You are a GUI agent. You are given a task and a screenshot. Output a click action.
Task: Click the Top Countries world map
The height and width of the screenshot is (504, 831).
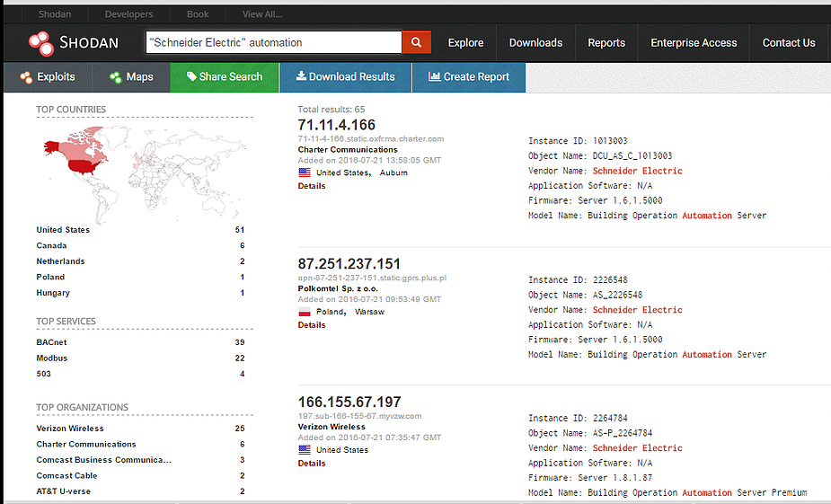click(145, 173)
